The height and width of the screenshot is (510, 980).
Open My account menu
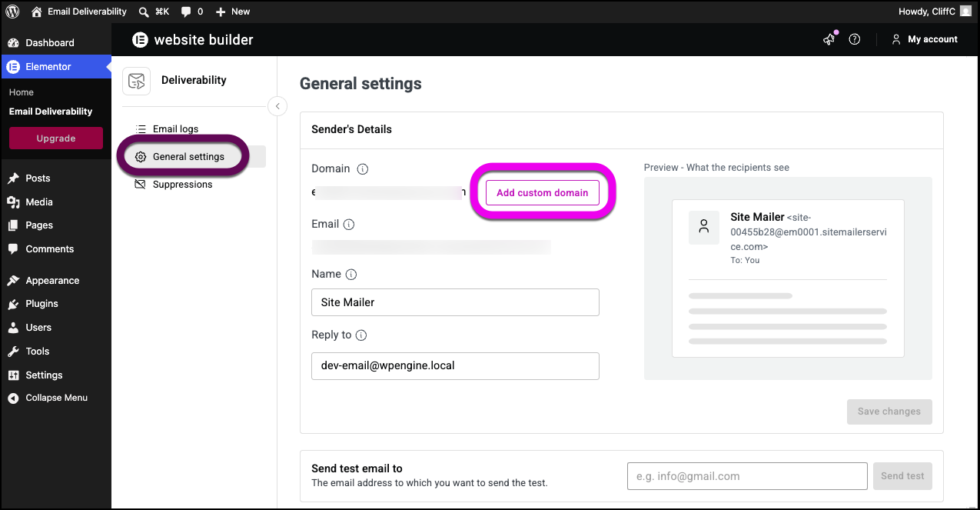[x=925, y=40]
